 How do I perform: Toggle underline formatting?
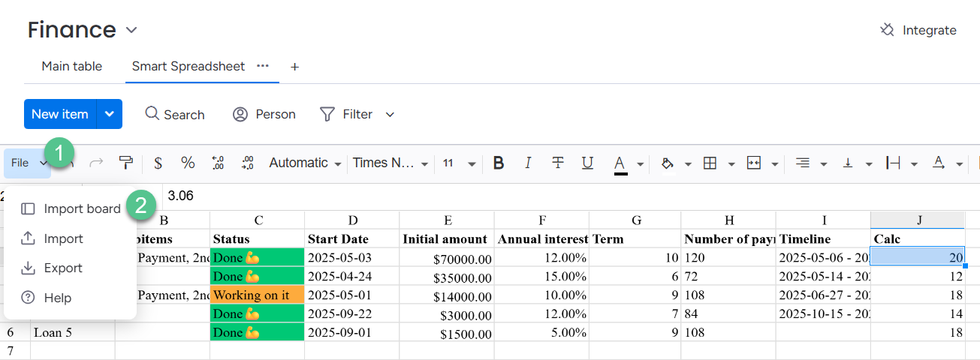[x=588, y=163]
